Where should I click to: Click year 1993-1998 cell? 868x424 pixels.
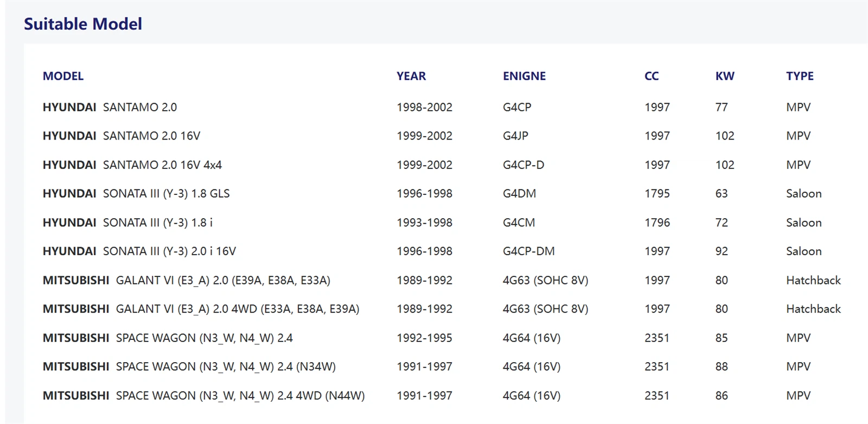pyautogui.click(x=424, y=223)
